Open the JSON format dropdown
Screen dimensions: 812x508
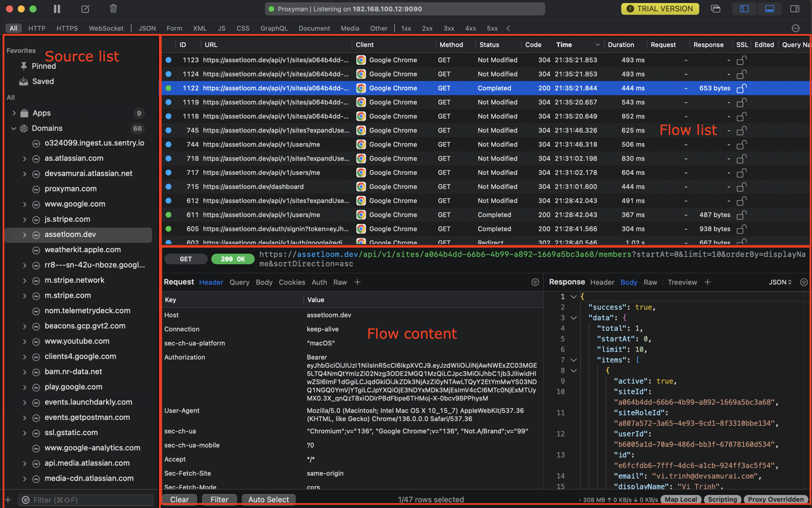(780, 282)
